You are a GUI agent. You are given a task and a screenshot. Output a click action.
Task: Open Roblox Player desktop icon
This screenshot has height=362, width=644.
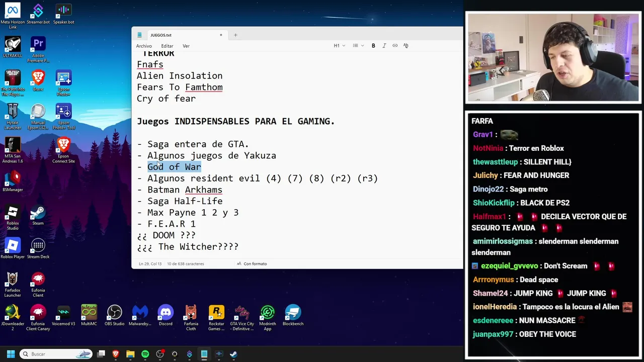coord(13,248)
